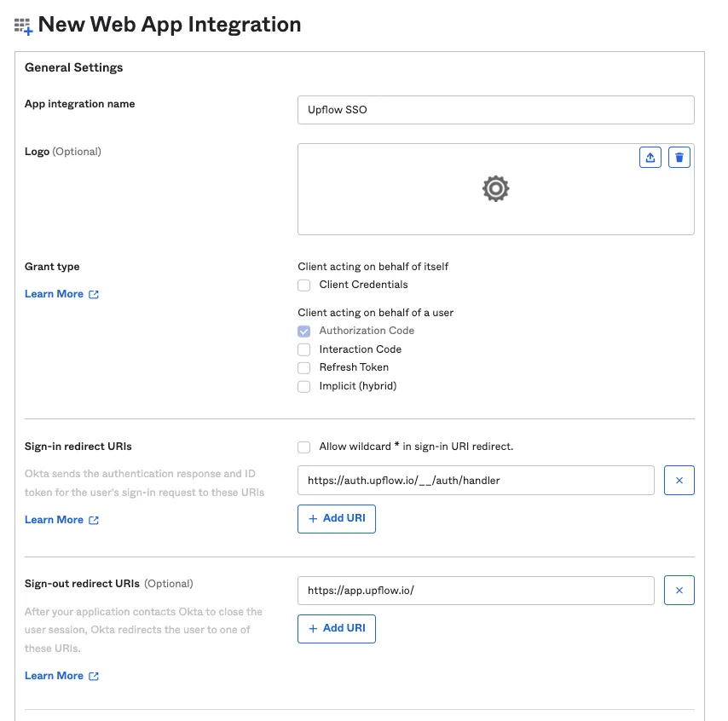Click external link icon next to Grant type Learn More
Image resolution: width=728 pixels, height=721 pixels.
pyautogui.click(x=94, y=294)
